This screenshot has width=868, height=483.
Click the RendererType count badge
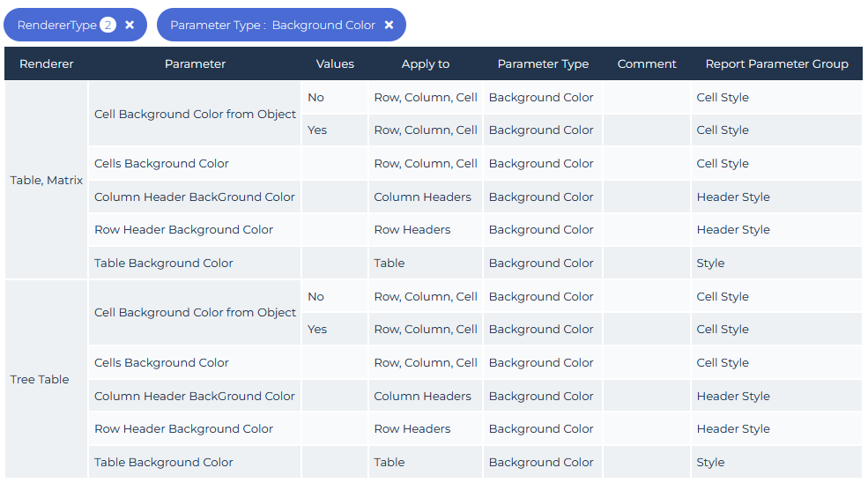click(x=108, y=26)
